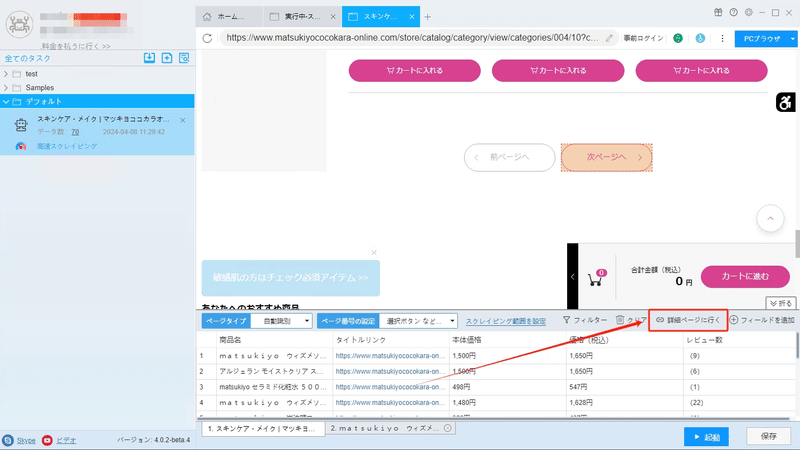This screenshot has width=800, height=450.
Task: Click 詳細ページに行く button
Action: (688, 320)
